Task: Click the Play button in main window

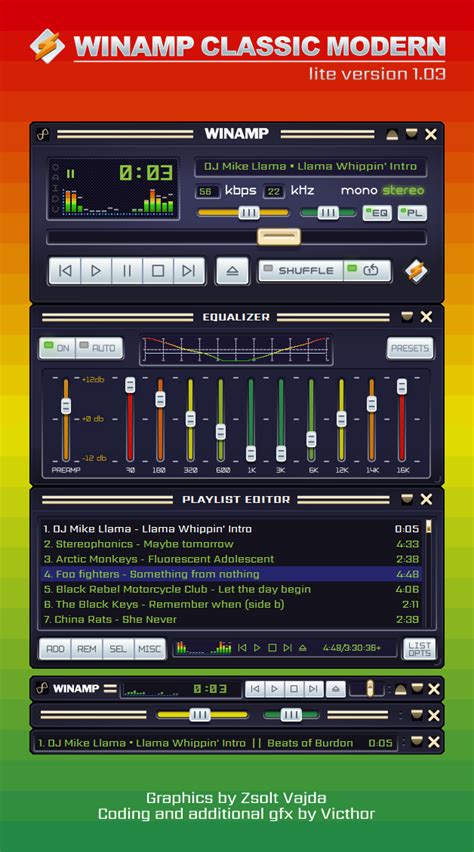Action: tap(96, 271)
